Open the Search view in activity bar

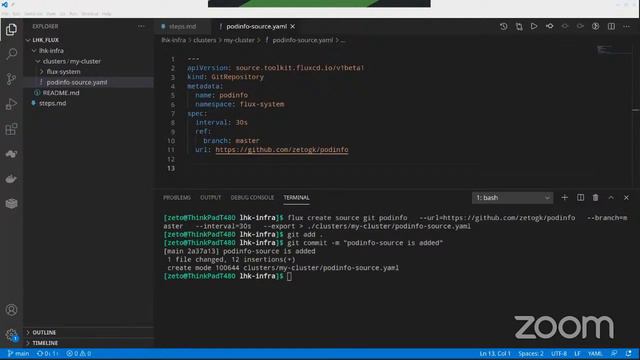(11, 54)
